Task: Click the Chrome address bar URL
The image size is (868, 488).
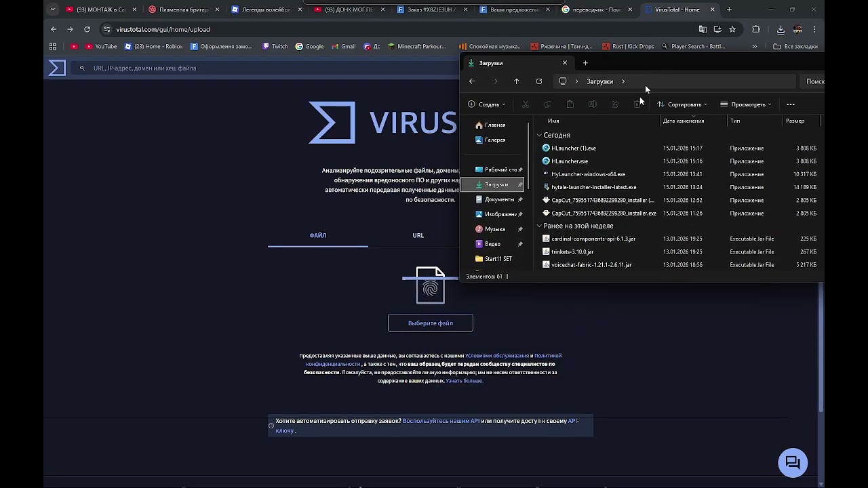Action: pyautogui.click(x=163, y=29)
